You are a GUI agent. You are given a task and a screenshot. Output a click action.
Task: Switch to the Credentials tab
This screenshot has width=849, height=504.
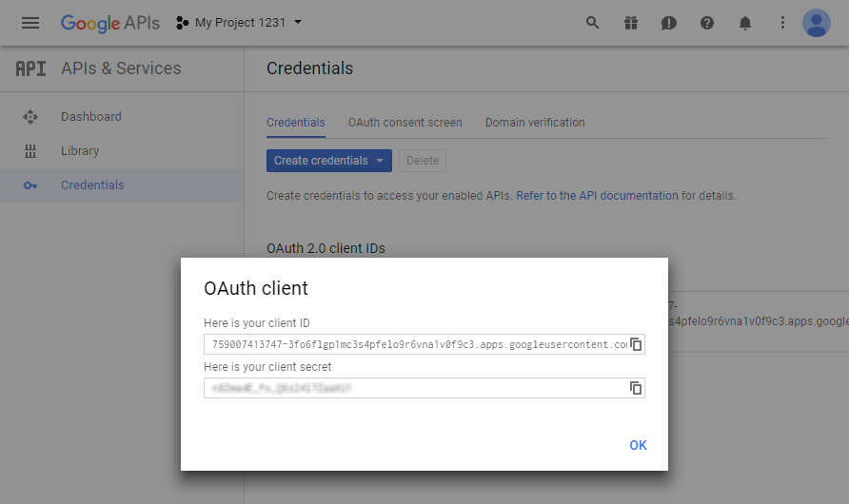296,123
